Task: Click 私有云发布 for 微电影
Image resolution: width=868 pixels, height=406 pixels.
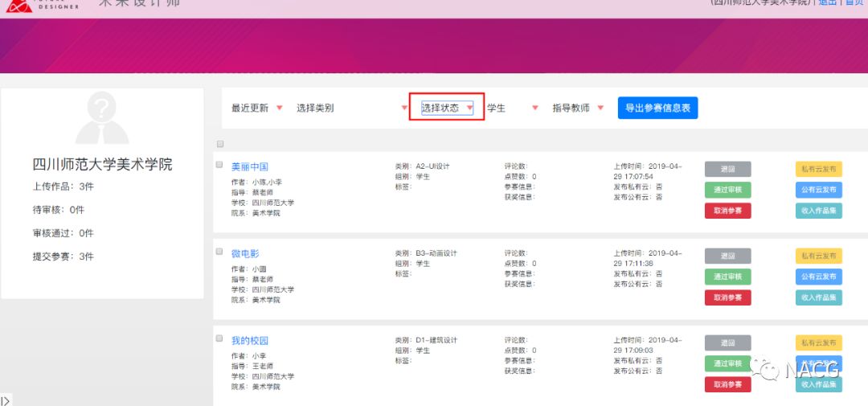Action: 819,256
